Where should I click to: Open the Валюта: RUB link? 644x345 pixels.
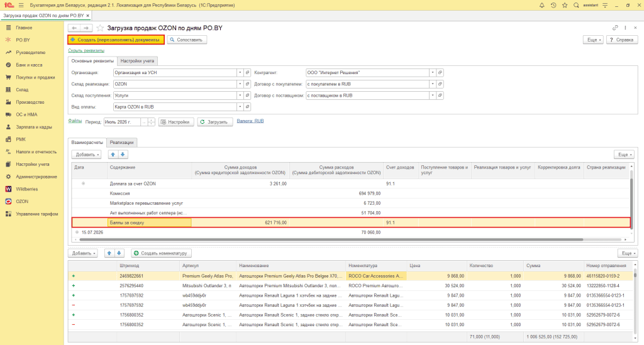[250, 121]
